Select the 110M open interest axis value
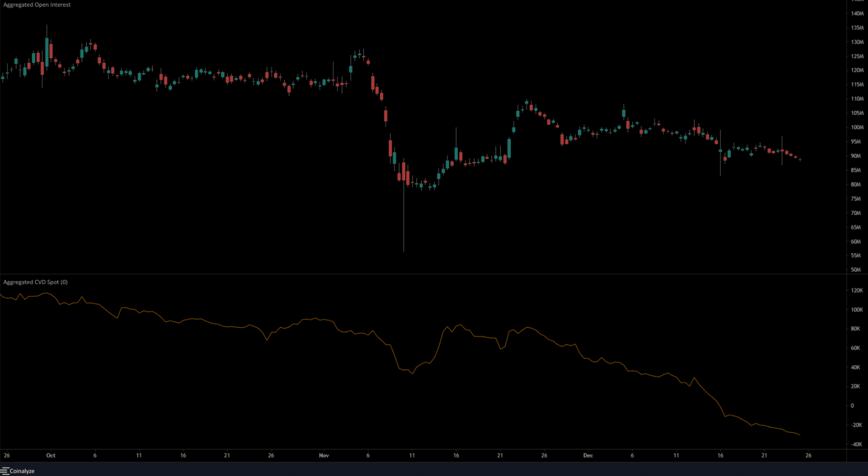Viewport: 868px width, 476px height. [x=857, y=99]
